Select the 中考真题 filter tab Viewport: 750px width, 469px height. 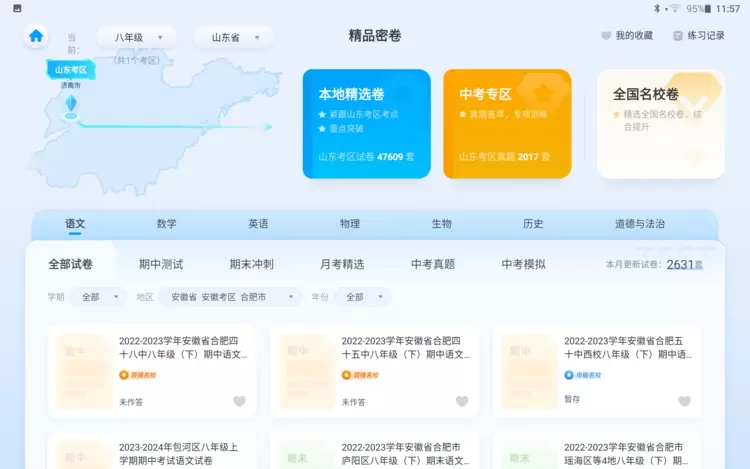coord(433,264)
